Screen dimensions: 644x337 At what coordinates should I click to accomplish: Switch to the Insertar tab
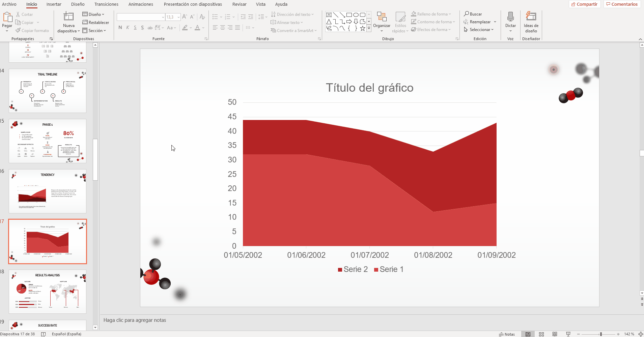(54, 4)
